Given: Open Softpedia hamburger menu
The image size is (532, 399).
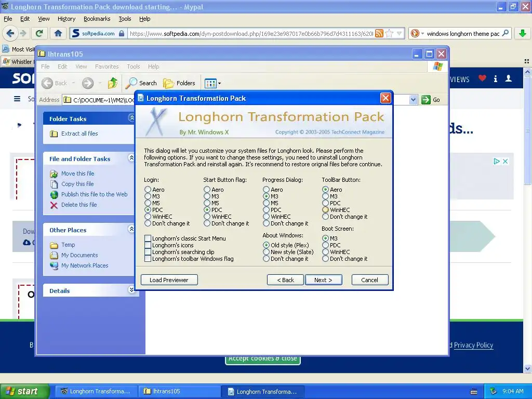Looking at the screenshot, I should pyautogui.click(x=17, y=99).
